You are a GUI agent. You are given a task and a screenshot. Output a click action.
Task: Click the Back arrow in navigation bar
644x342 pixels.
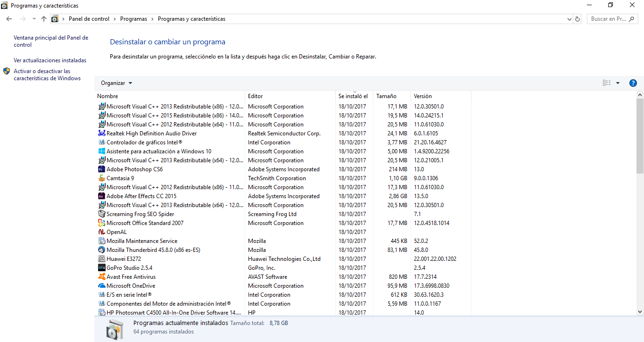[x=9, y=19]
